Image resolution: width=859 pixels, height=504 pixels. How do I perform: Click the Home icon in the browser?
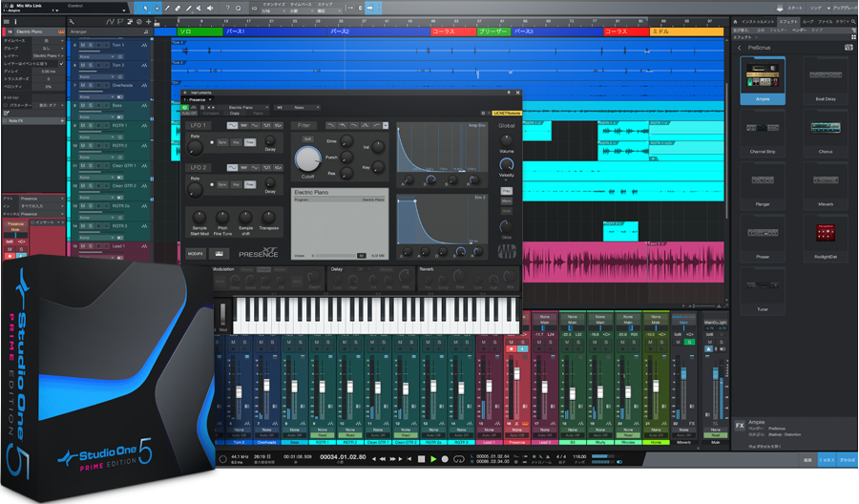(735, 21)
